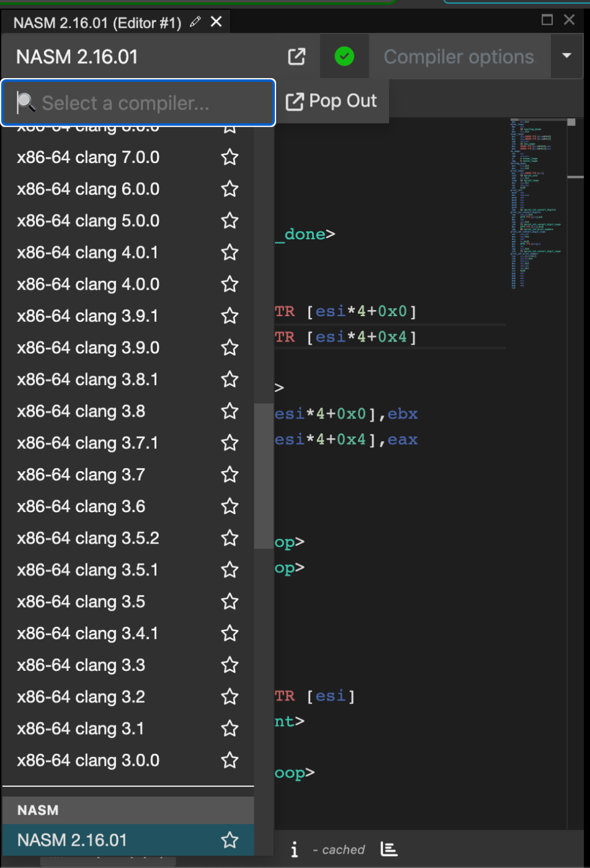Image resolution: width=590 pixels, height=868 pixels.
Task: Click the green compilation status checkmark
Action: 344,56
